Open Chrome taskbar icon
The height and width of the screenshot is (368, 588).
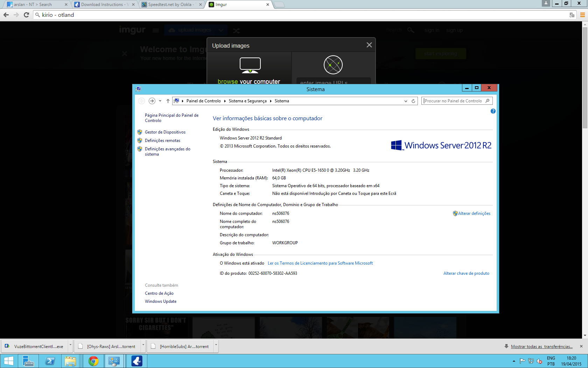pos(93,361)
